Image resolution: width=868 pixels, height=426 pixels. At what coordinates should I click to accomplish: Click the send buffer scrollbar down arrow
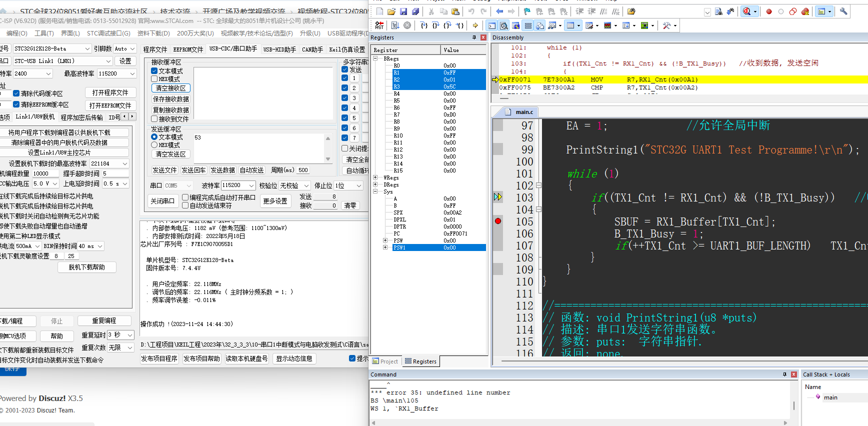click(328, 158)
